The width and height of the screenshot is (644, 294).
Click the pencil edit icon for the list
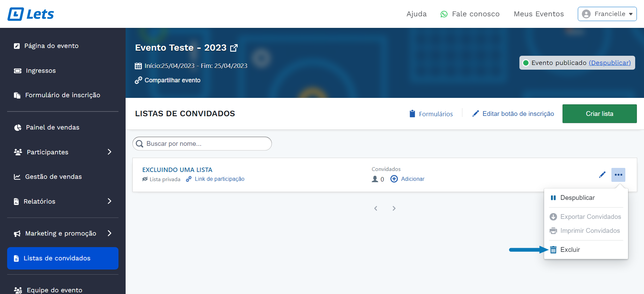[602, 175]
